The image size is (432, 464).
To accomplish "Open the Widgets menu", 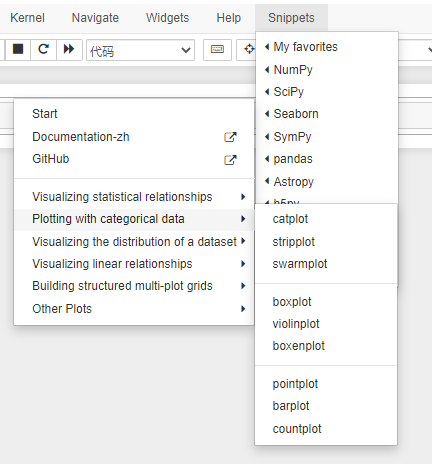I will (167, 18).
